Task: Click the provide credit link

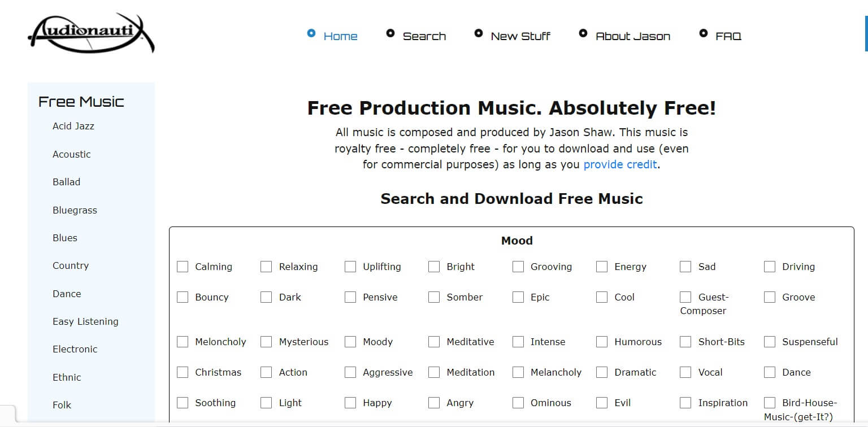Action: tap(620, 164)
